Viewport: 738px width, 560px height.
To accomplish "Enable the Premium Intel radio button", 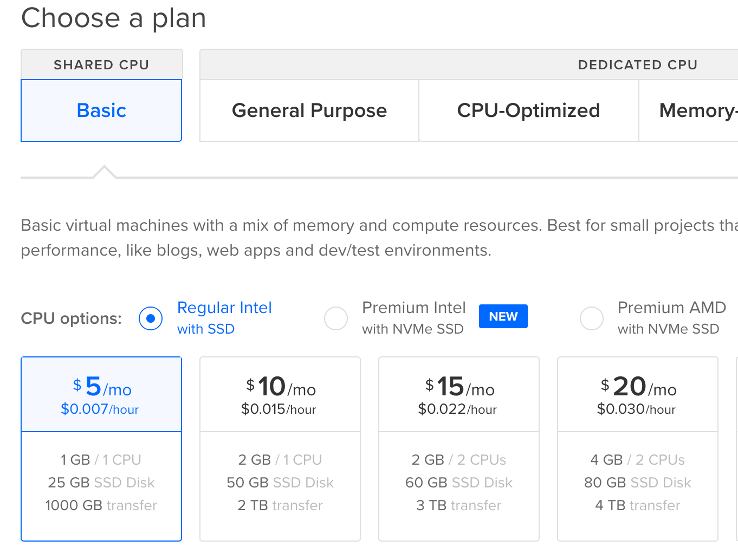I will [x=336, y=318].
